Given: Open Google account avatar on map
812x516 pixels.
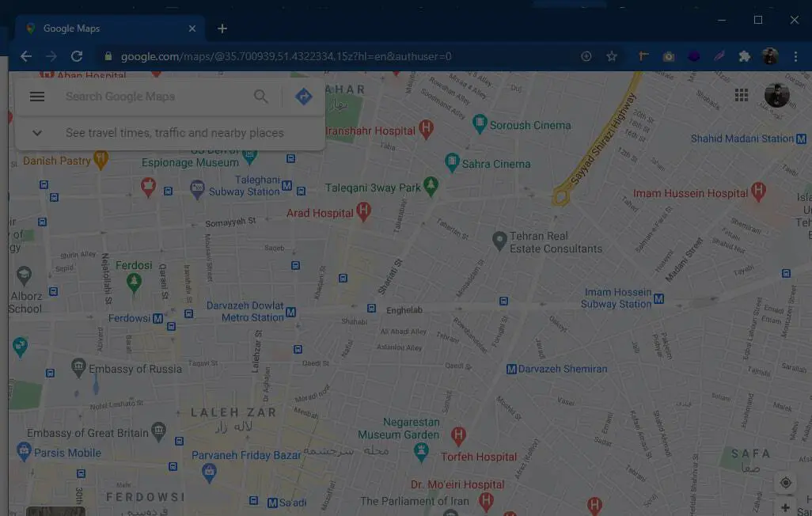Looking at the screenshot, I should point(776,95).
